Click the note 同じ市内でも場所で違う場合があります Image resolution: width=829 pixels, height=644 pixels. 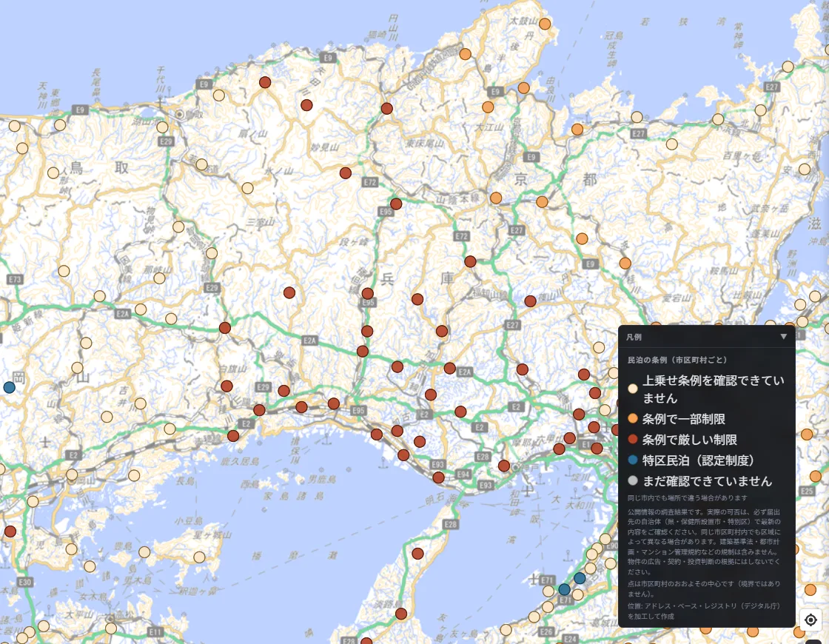click(688, 497)
